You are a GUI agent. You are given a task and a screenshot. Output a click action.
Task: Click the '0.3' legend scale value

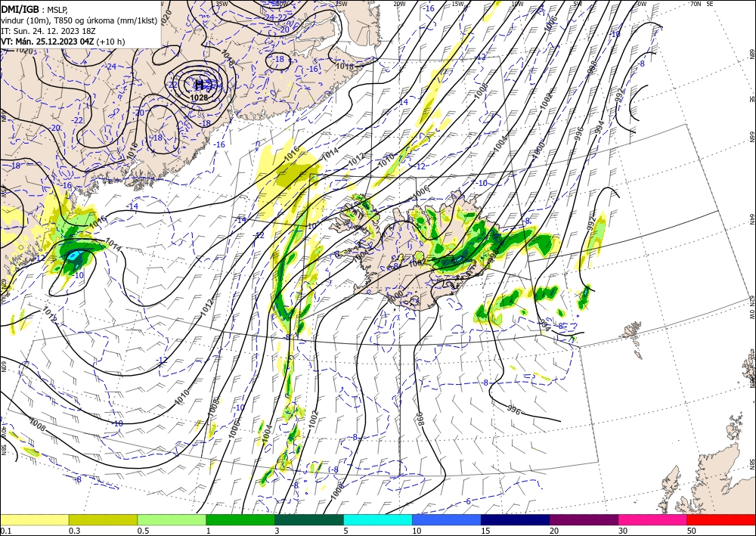(74, 531)
